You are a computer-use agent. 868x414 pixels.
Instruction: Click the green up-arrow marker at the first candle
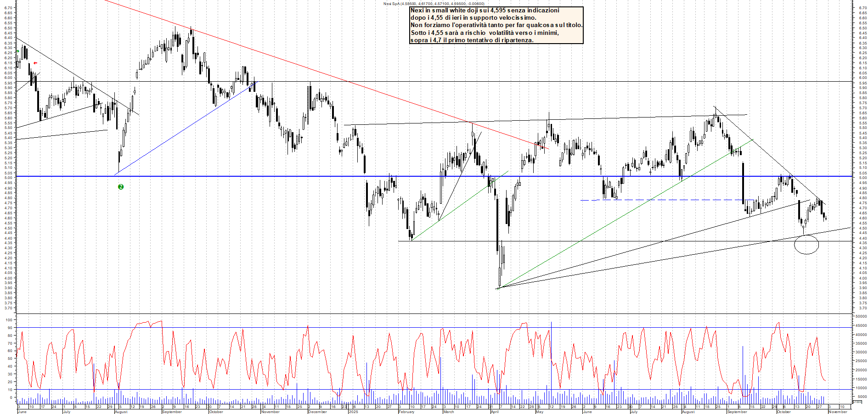[17, 51]
